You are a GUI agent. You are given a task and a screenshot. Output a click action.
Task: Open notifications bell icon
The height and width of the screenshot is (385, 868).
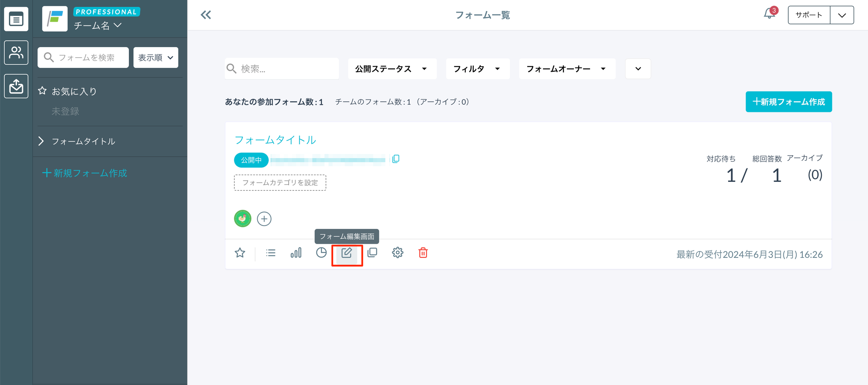769,14
